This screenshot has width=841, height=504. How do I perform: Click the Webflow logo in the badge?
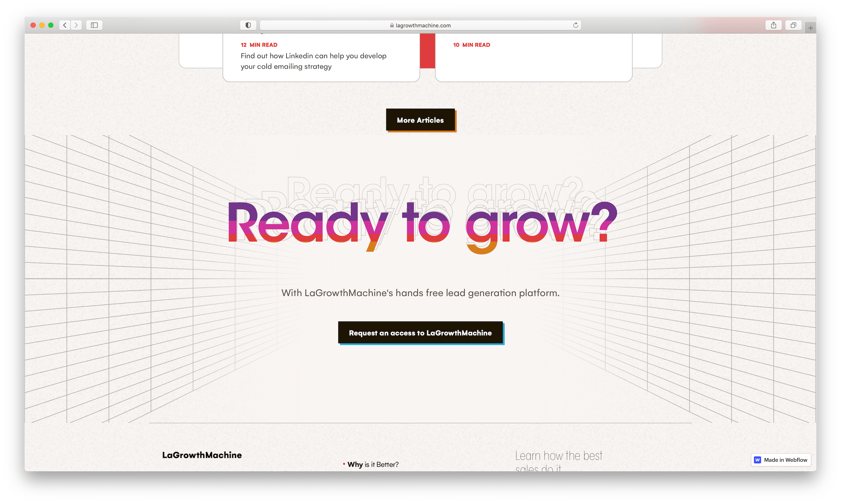tap(758, 460)
